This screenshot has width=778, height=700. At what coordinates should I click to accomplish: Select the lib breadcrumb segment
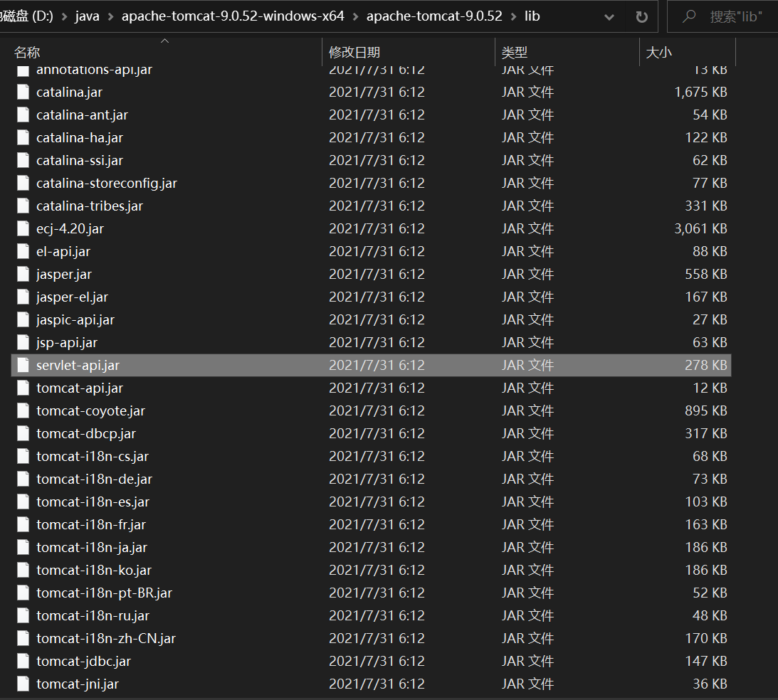coord(532,16)
